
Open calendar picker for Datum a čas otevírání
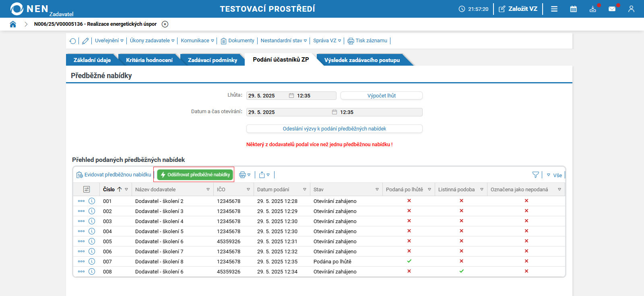(334, 112)
